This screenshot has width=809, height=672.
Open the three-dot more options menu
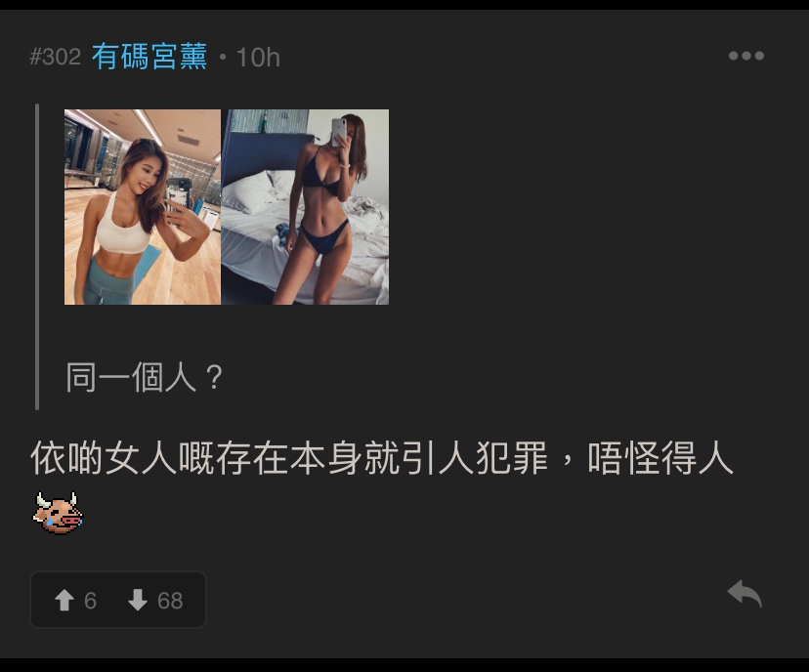pyautogui.click(x=746, y=56)
